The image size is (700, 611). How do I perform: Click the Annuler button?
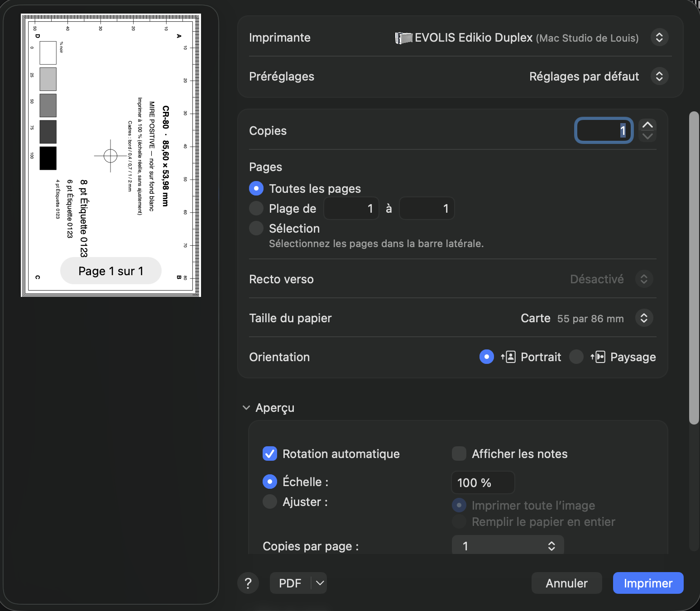[x=566, y=583]
